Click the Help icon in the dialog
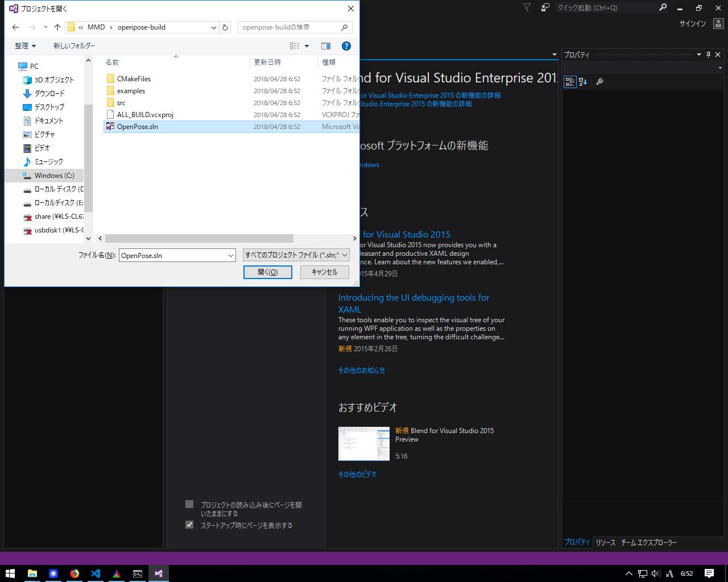The image size is (728, 582). tap(346, 46)
